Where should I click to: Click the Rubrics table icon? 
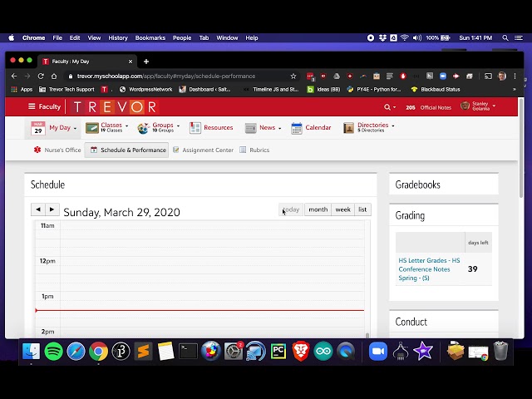point(243,150)
